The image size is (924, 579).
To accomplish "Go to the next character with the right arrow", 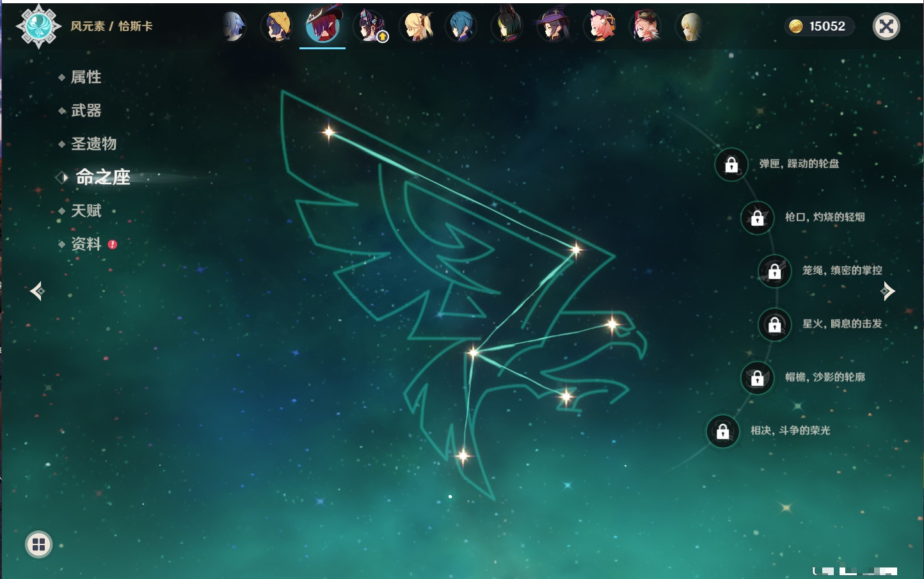I will 888,291.
